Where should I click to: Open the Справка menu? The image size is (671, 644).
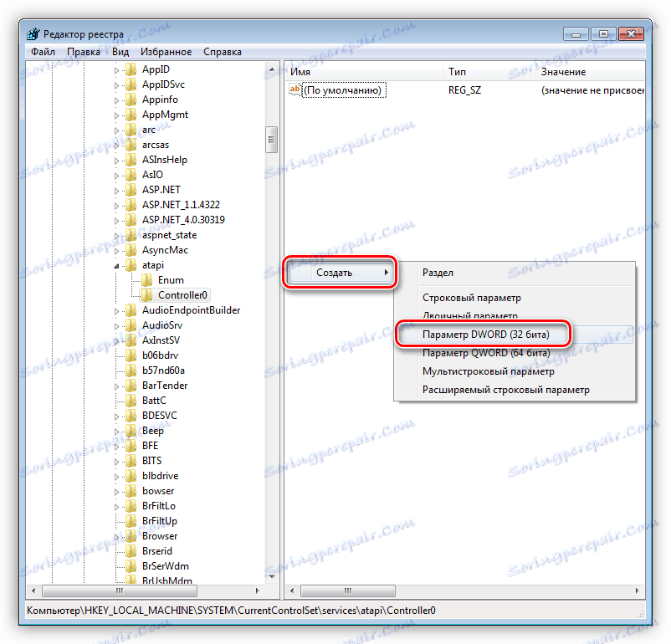[x=223, y=52]
